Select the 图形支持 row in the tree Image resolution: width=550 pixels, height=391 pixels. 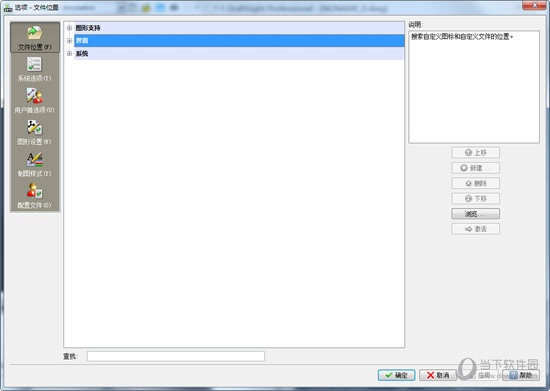[239, 28]
